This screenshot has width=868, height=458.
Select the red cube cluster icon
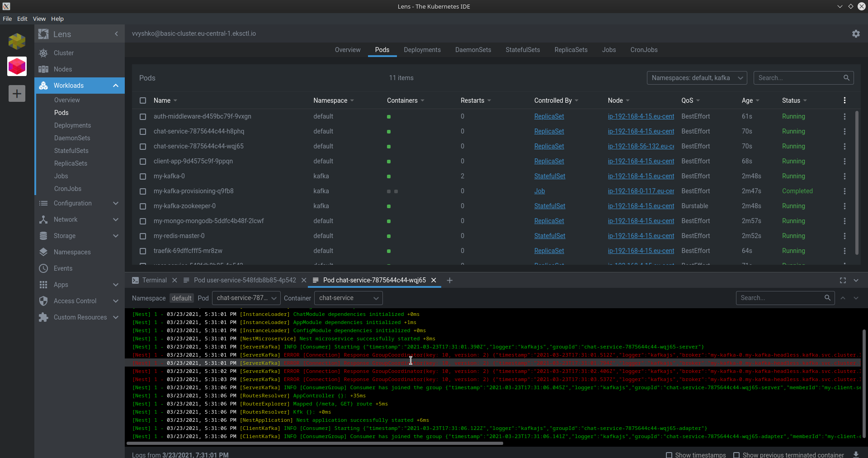pyautogui.click(x=17, y=67)
